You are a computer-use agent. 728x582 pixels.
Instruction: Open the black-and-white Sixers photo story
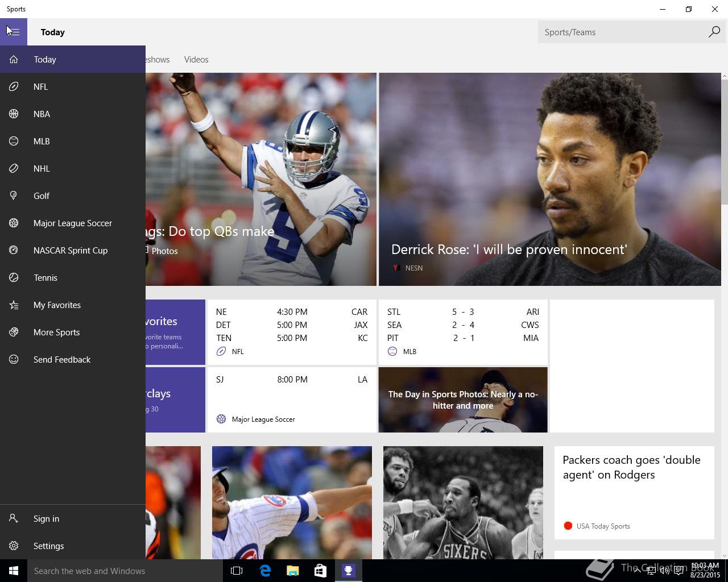click(463, 502)
